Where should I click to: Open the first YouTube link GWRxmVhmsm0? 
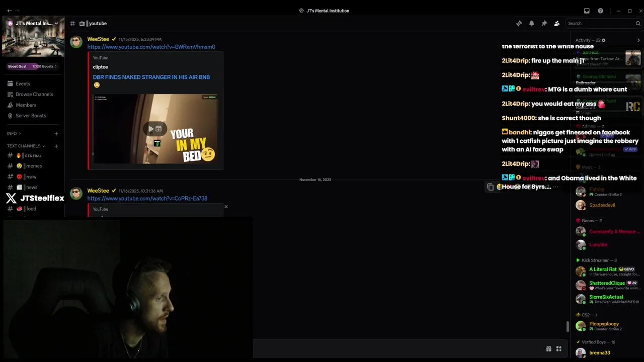tap(151, 47)
